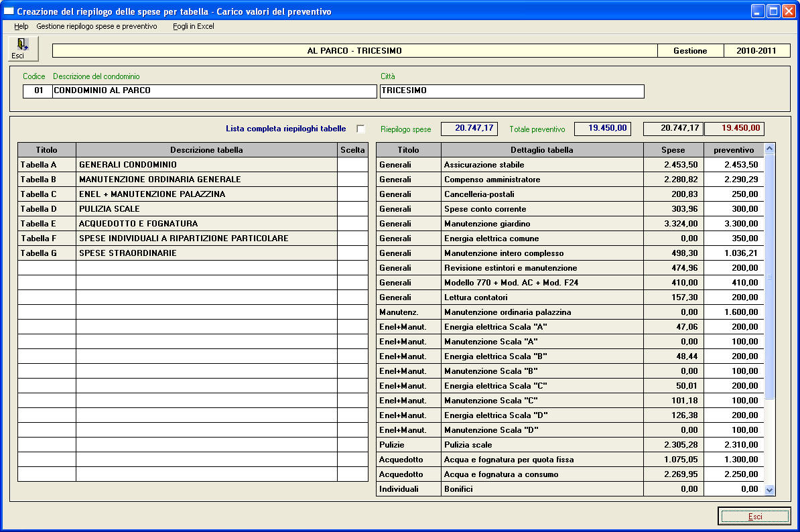Open Gestione riepilogo spese e preventivo menu
Viewport: 800px width, 532px height.
(96, 26)
